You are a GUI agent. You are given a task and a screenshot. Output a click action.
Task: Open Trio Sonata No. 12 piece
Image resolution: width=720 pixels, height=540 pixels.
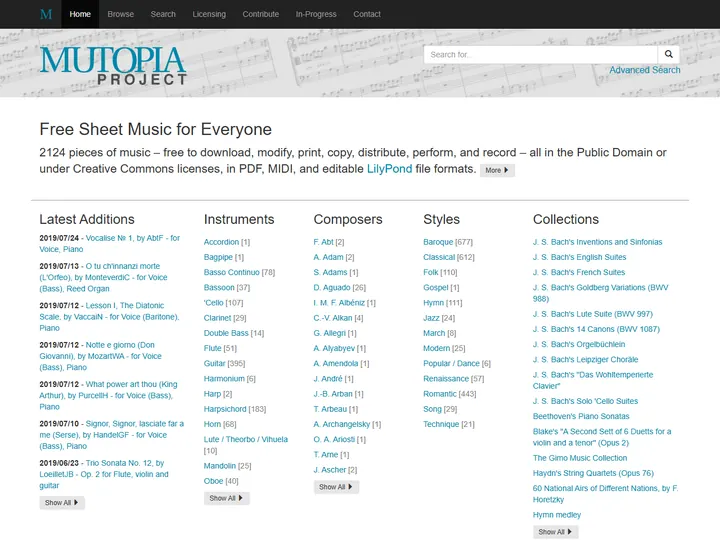[x=104, y=474]
